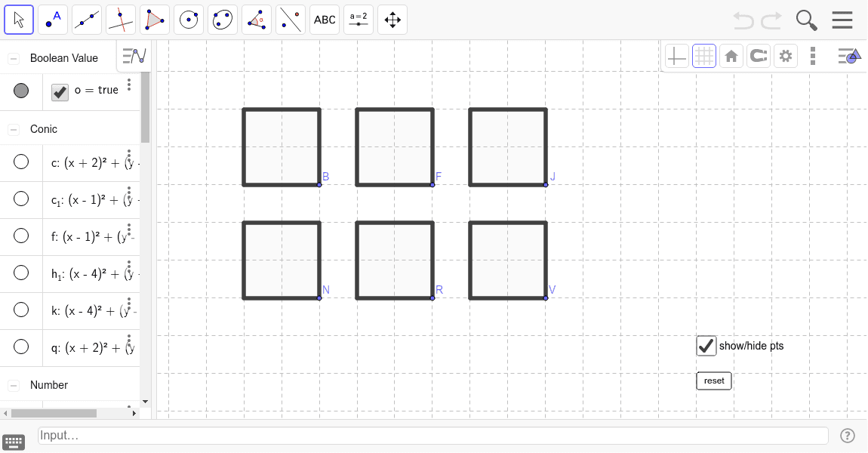Select the Point tool
This screenshot has height=453, width=868.
click(x=53, y=20)
